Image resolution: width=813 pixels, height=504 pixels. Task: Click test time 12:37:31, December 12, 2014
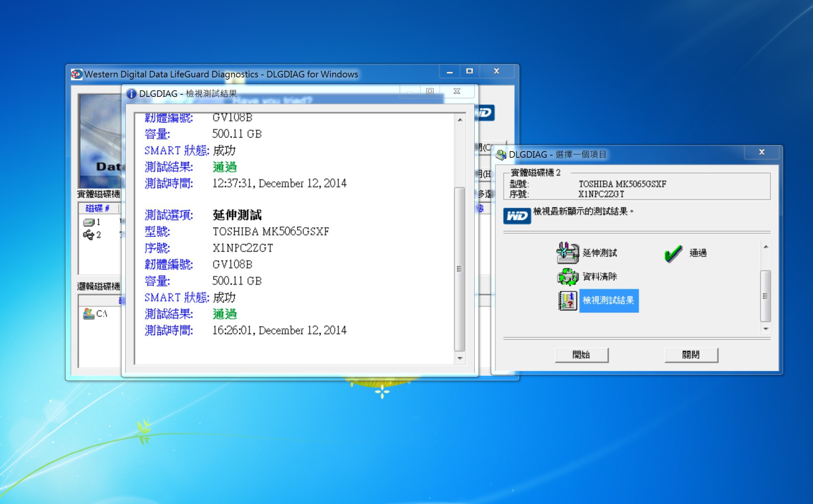click(279, 184)
